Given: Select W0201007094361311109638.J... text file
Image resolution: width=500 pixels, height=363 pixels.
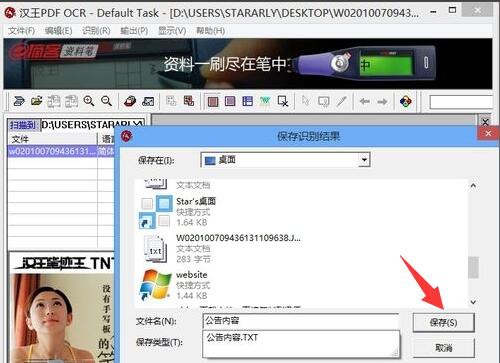Looking at the screenshot, I should coord(220,248).
